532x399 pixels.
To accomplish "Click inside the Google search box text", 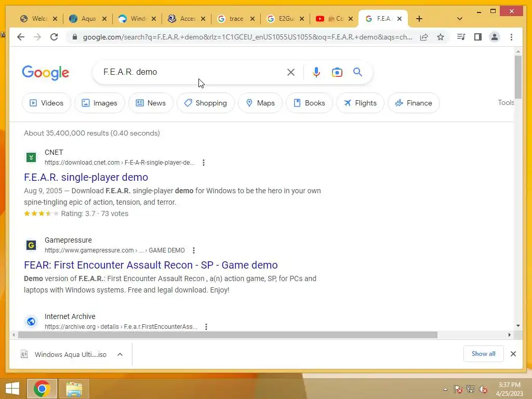I will pos(130,72).
